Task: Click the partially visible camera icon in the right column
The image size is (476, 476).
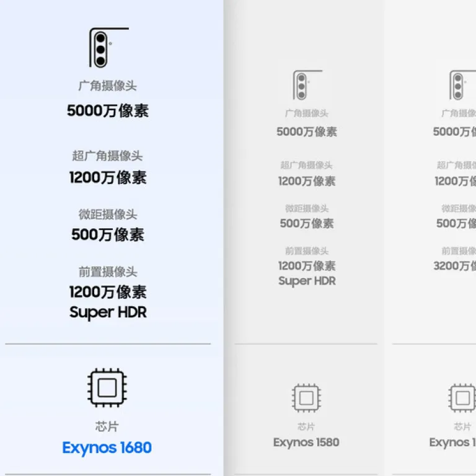Action: point(462,85)
